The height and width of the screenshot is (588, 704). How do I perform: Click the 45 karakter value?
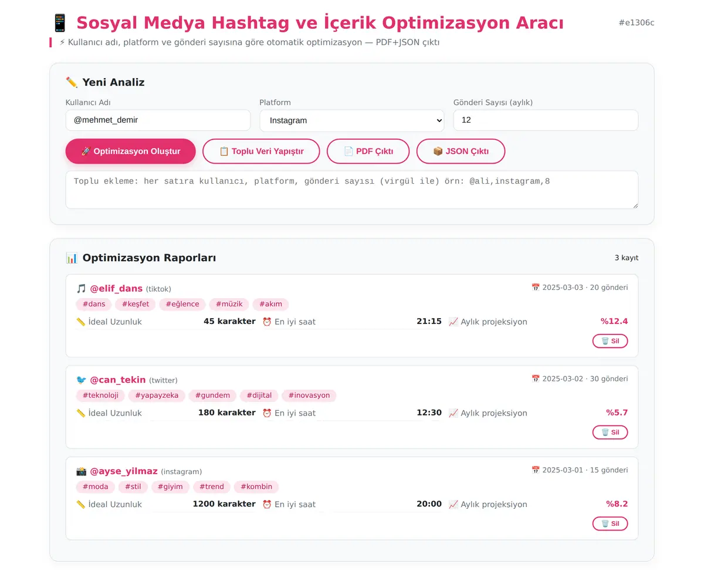coord(229,321)
